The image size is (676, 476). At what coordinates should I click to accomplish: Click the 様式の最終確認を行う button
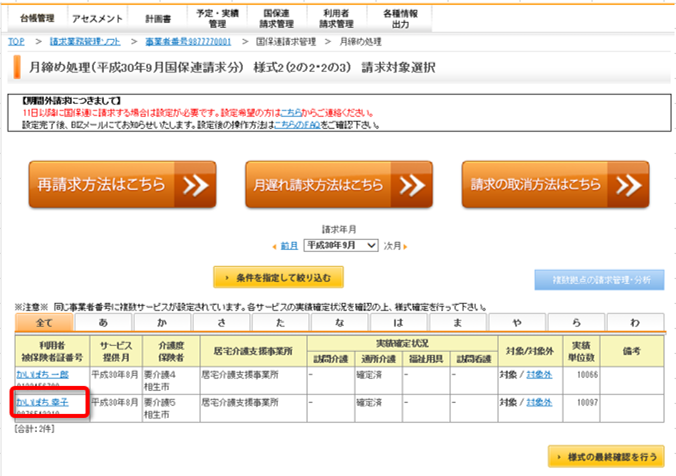tap(606, 457)
